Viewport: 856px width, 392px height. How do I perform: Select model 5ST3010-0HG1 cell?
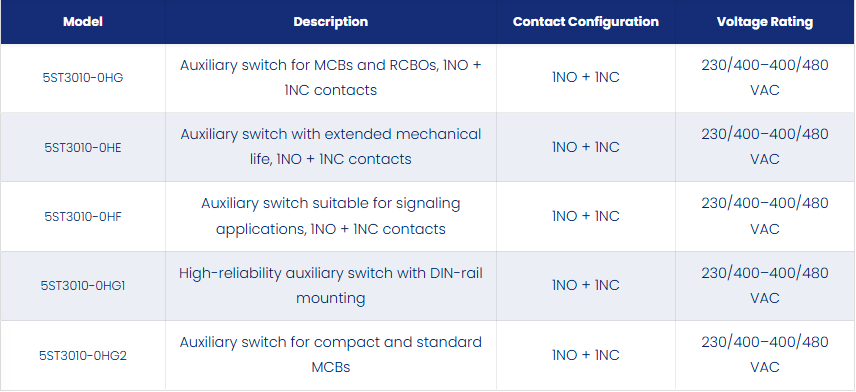click(83, 286)
